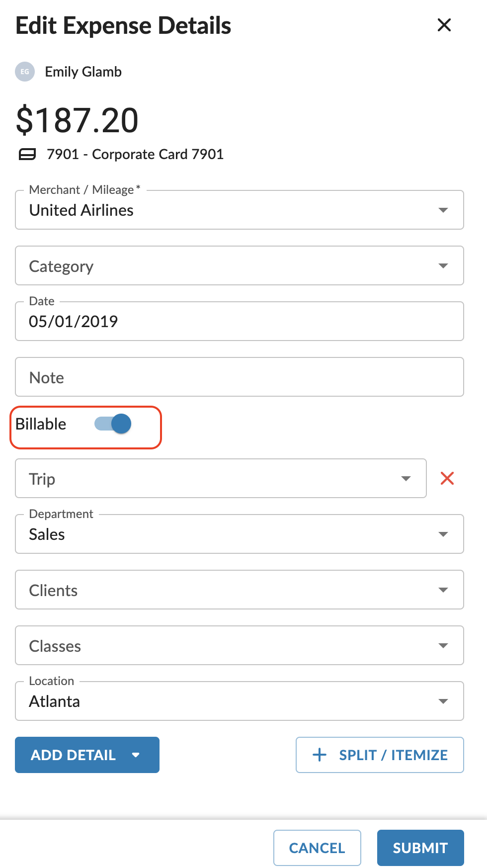Click the EG user avatar icon
This screenshot has height=868, width=487.
tap(25, 72)
